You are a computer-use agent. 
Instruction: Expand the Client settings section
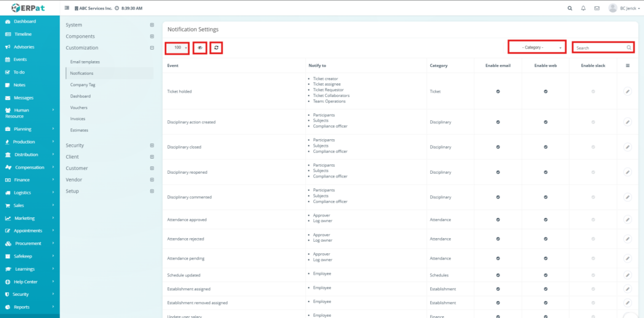(152, 157)
